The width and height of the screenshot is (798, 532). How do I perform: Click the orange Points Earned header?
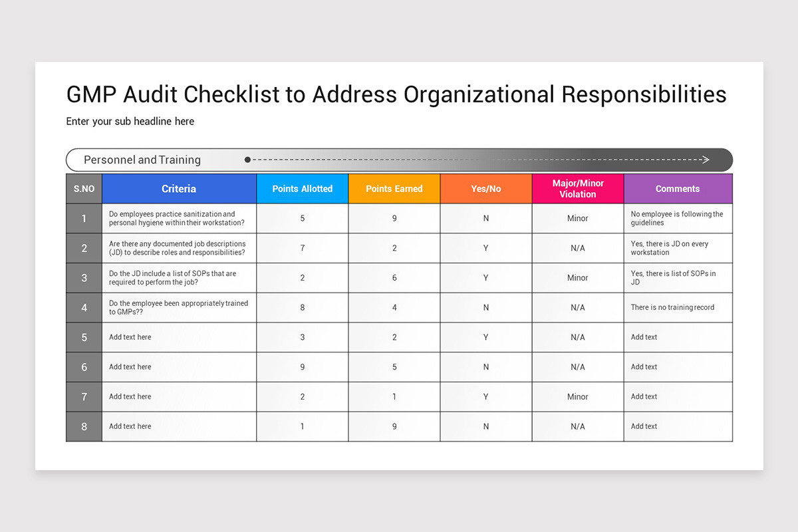(394, 189)
